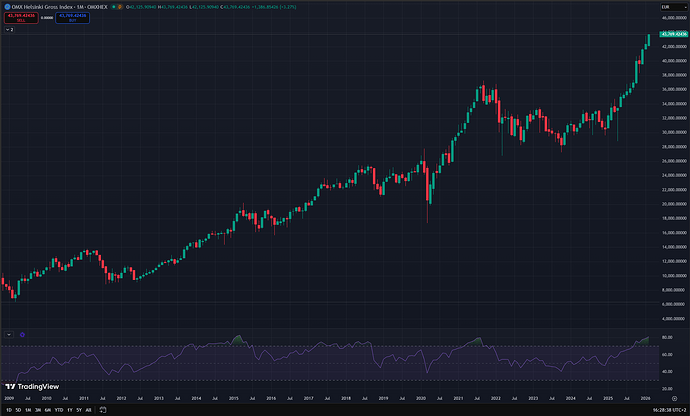
Task: Open the EUR currency dropdown
Action: [673, 7]
